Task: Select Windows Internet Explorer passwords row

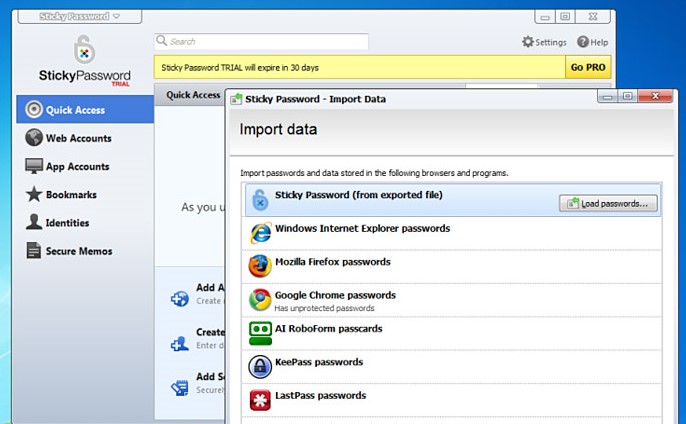Action: point(452,234)
